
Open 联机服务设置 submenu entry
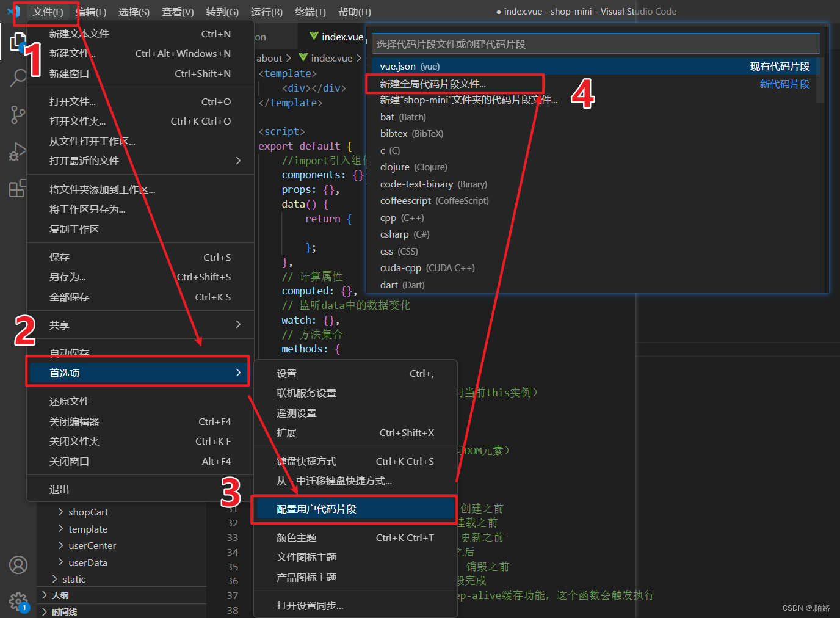355,393
